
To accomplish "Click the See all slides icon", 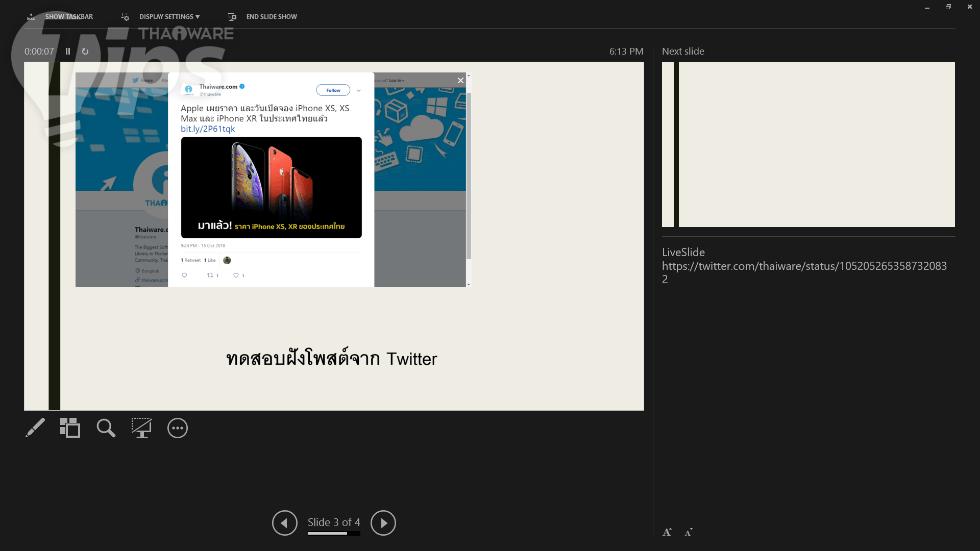I will point(70,428).
